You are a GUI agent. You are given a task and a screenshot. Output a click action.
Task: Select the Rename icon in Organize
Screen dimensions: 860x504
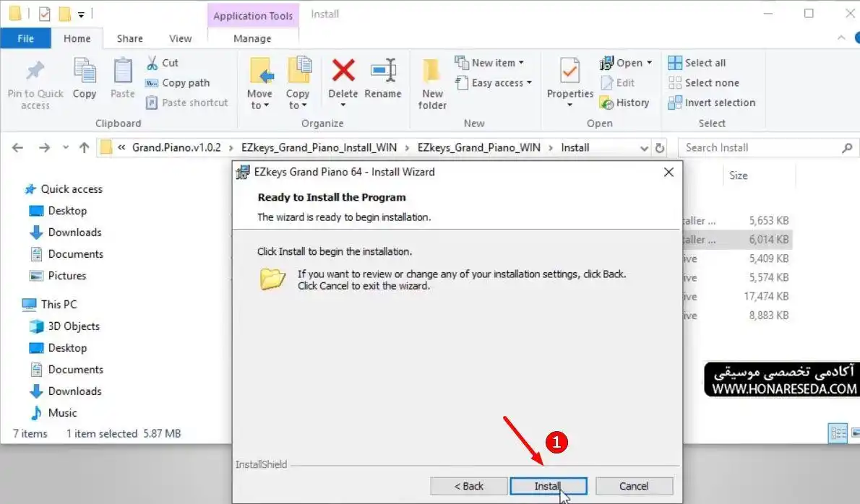tap(383, 71)
